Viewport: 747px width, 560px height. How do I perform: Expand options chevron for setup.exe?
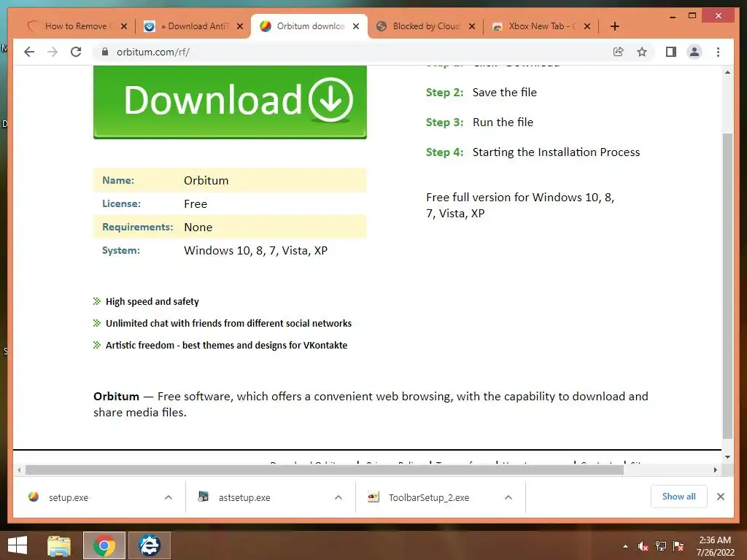pyautogui.click(x=169, y=497)
